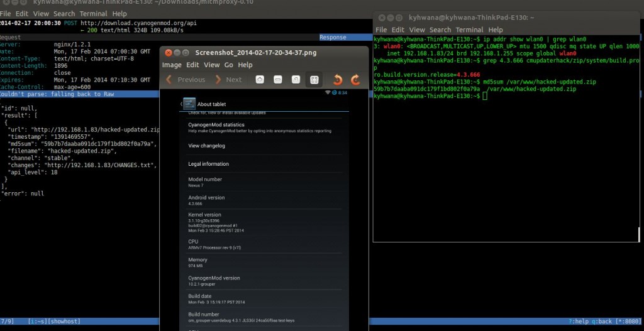Open Edit menu in the right terminal window
This screenshot has height=331, width=644.
(x=398, y=30)
